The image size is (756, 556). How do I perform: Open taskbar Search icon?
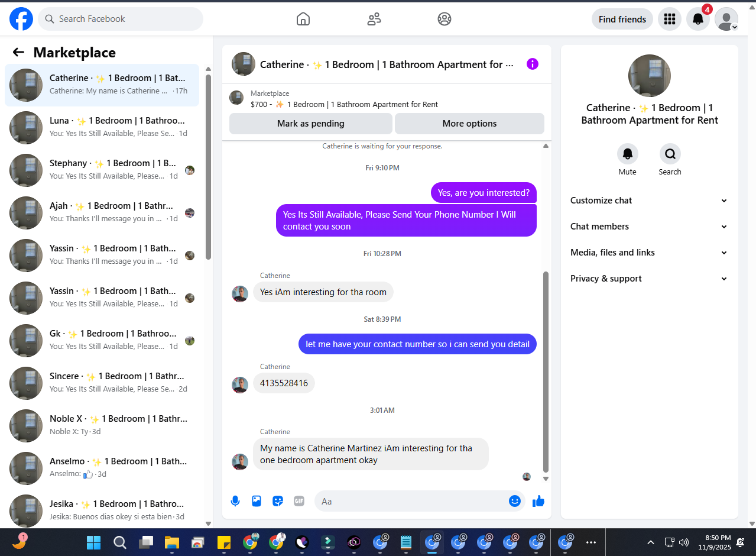tap(120, 542)
